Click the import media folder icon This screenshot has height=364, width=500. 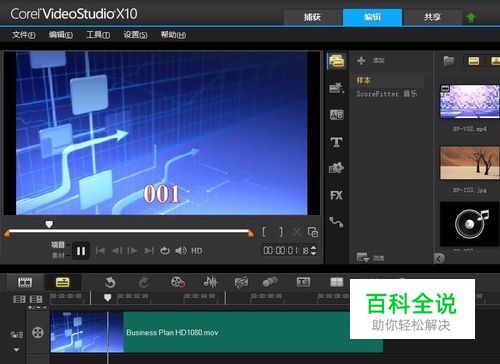[x=449, y=61]
